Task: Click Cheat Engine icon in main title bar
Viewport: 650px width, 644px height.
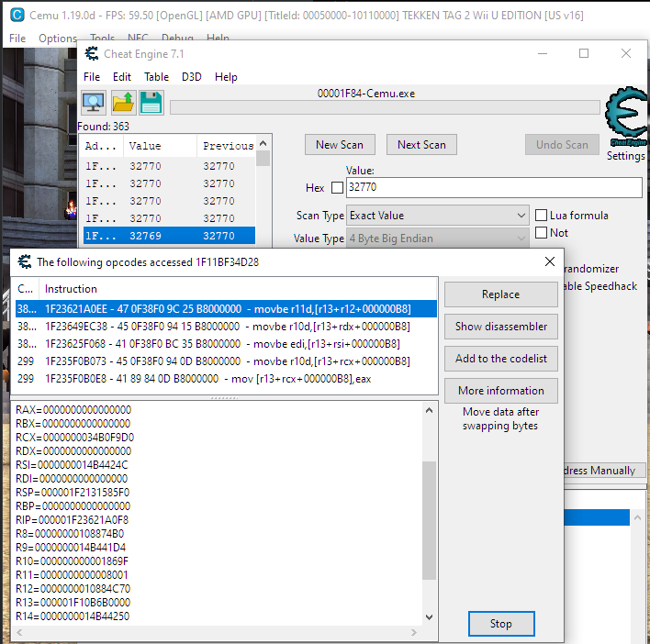Action: click(92, 53)
